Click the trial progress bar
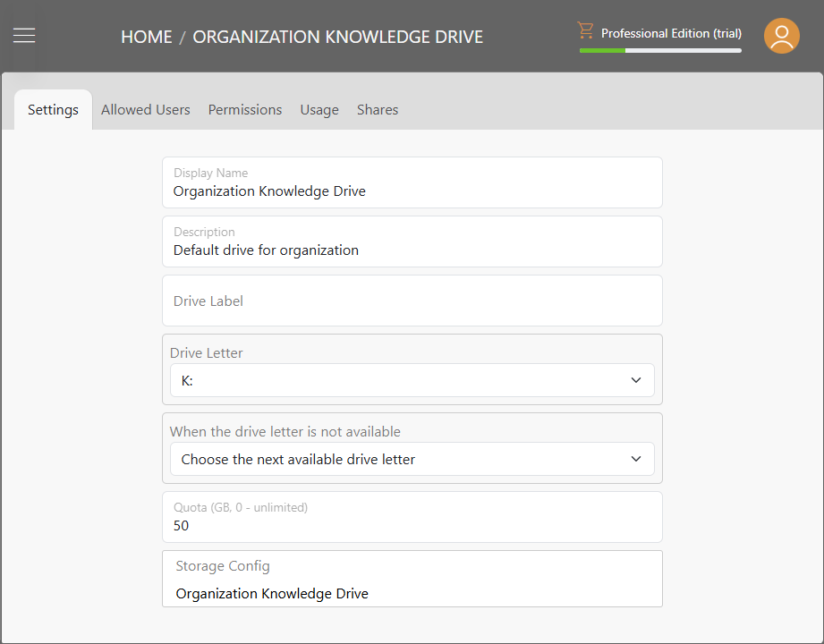The image size is (824, 644). pyautogui.click(x=660, y=50)
